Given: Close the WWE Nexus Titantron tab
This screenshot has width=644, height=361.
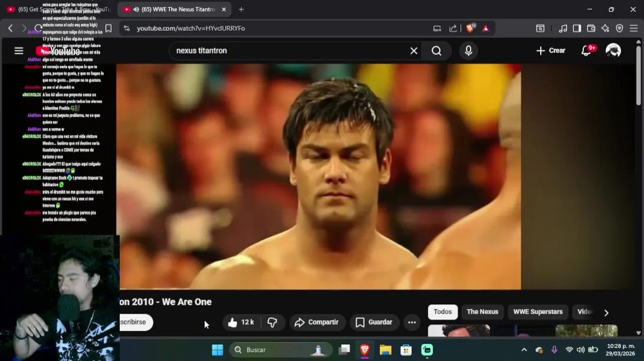Looking at the screenshot, I should click(224, 10).
